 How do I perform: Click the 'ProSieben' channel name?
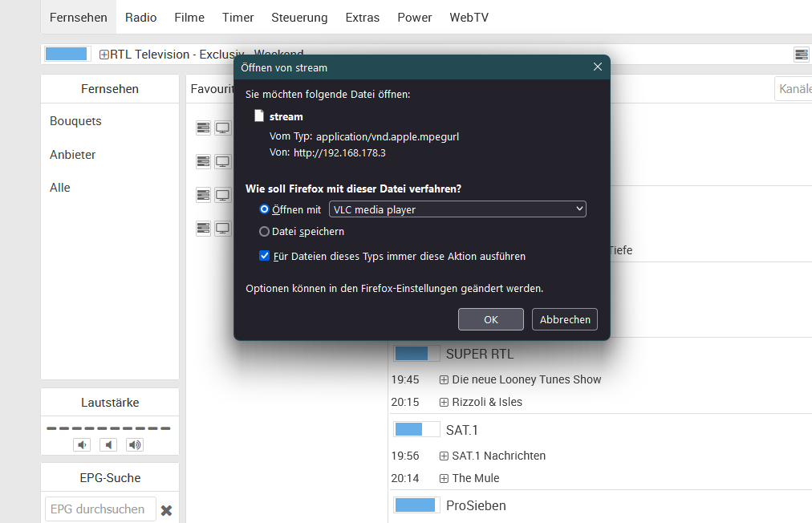[x=476, y=506]
